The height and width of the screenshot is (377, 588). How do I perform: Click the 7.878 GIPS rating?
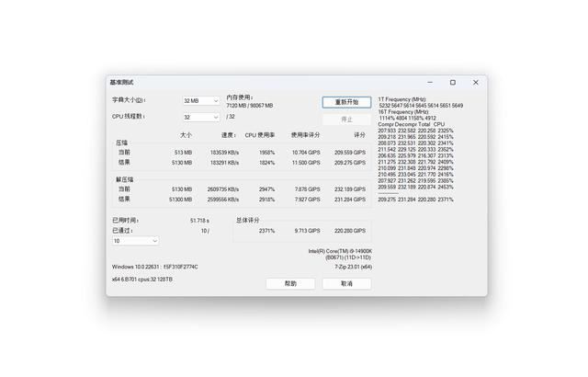tap(308, 189)
